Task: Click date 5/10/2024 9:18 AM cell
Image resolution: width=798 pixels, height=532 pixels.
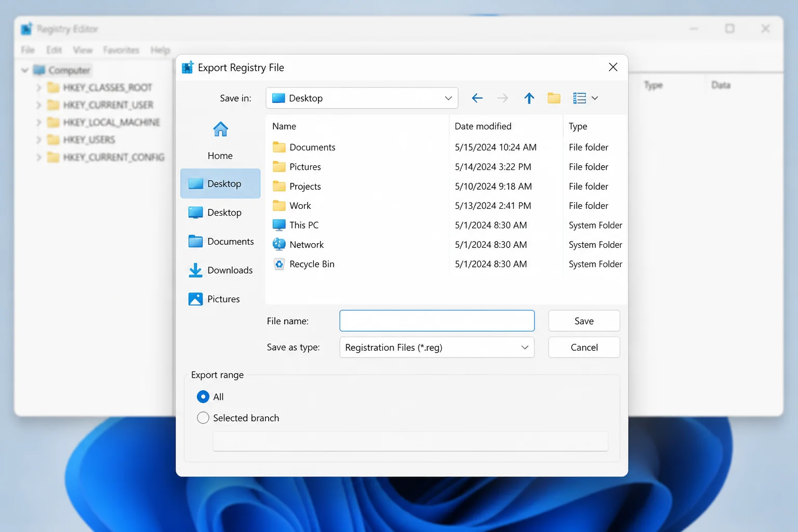Action: coord(493,186)
